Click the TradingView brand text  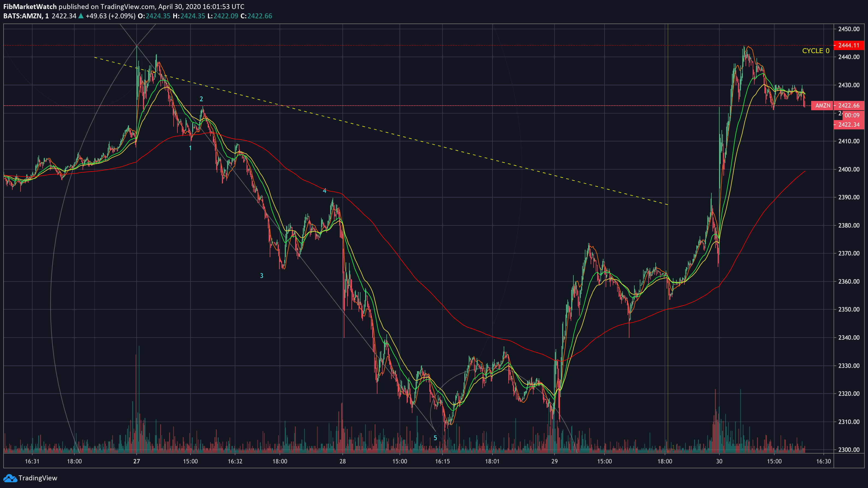click(x=38, y=478)
